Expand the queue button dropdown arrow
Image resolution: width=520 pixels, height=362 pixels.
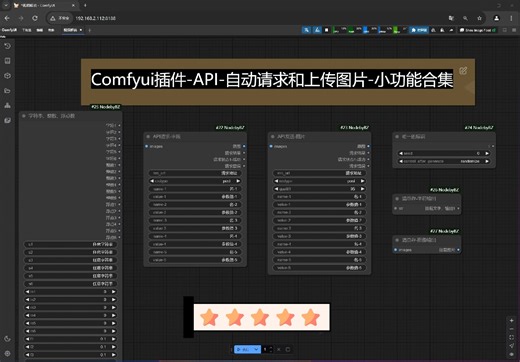256,349
